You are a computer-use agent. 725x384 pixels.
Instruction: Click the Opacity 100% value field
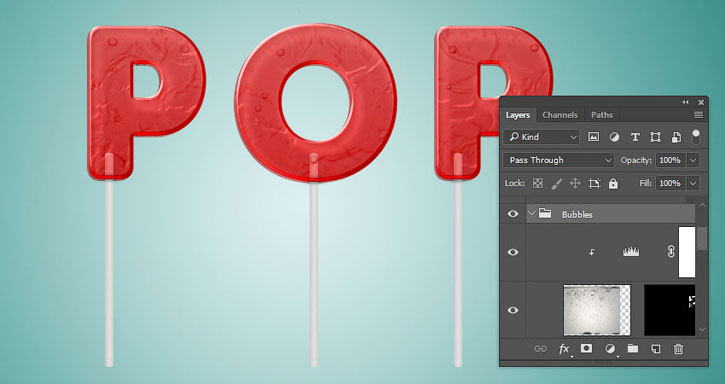[x=670, y=160]
